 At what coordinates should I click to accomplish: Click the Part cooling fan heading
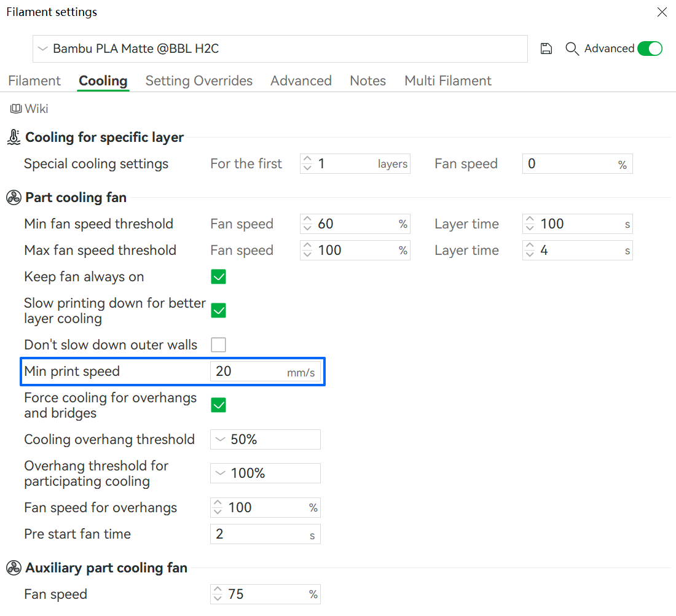coord(76,198)
